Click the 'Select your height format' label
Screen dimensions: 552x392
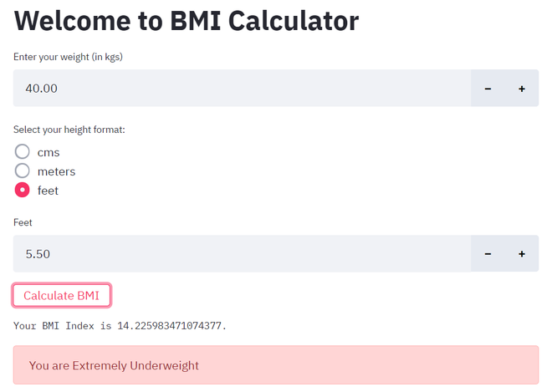pyautogui.click(x=69, y=130)
